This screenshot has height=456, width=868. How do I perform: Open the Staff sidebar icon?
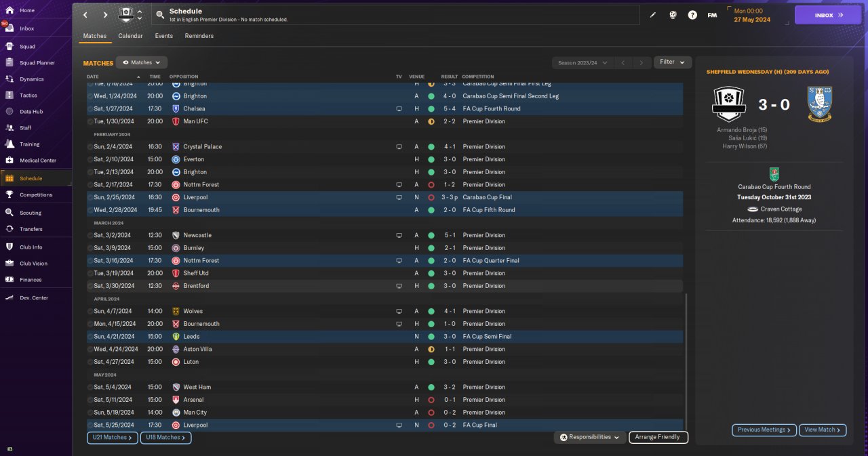(x=9, y=128)
